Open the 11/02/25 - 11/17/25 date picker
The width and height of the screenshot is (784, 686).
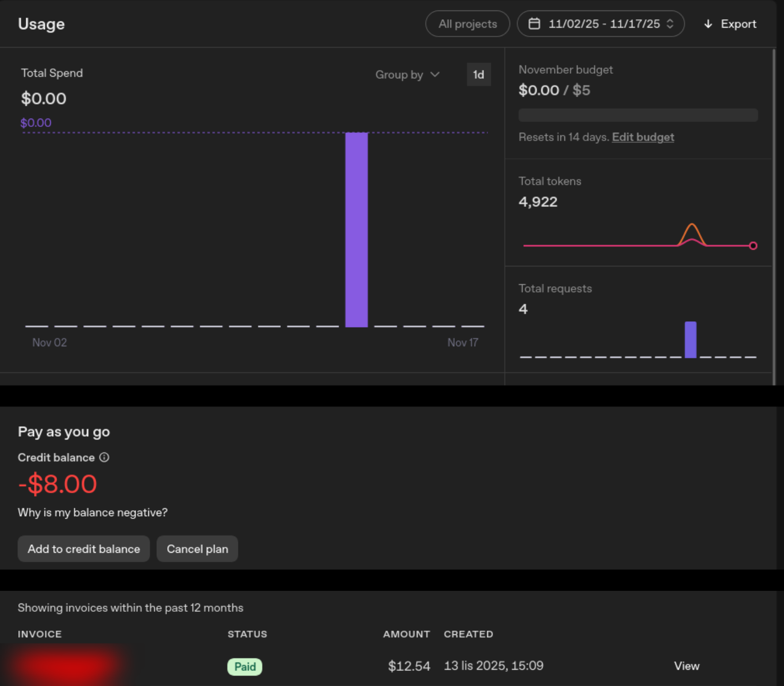[601, 24]
